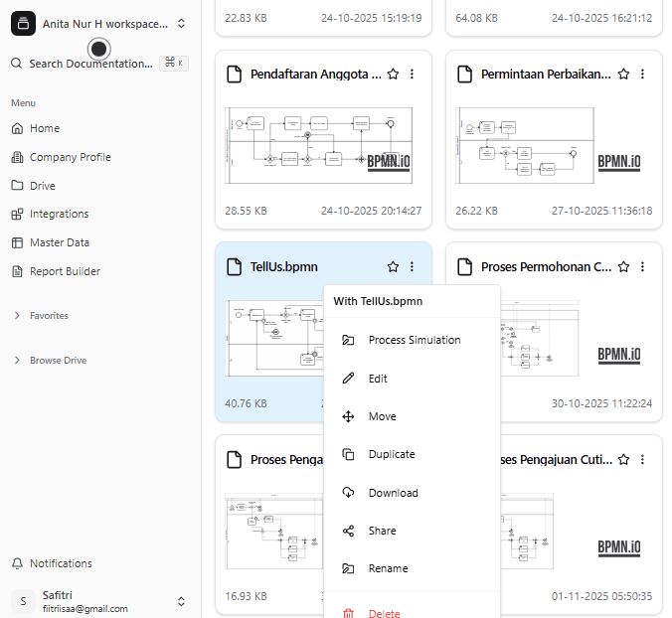Screen dimensions: 672x618
Task: Click the Move arrows icon
Action: coord(348,416)
